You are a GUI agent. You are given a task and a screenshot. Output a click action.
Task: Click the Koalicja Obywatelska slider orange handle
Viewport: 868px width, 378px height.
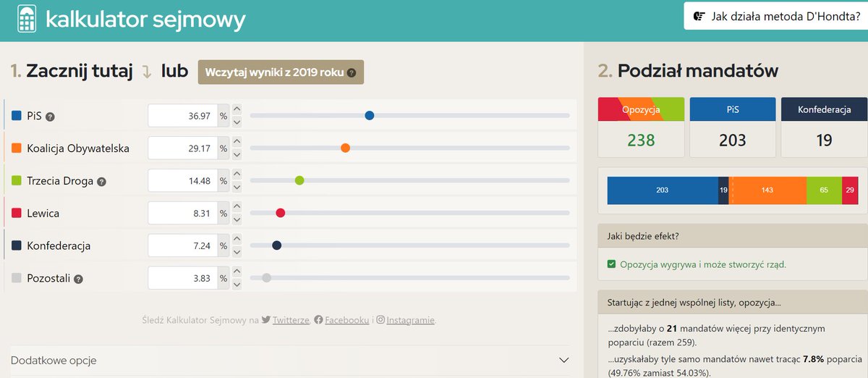pos(345,148)
